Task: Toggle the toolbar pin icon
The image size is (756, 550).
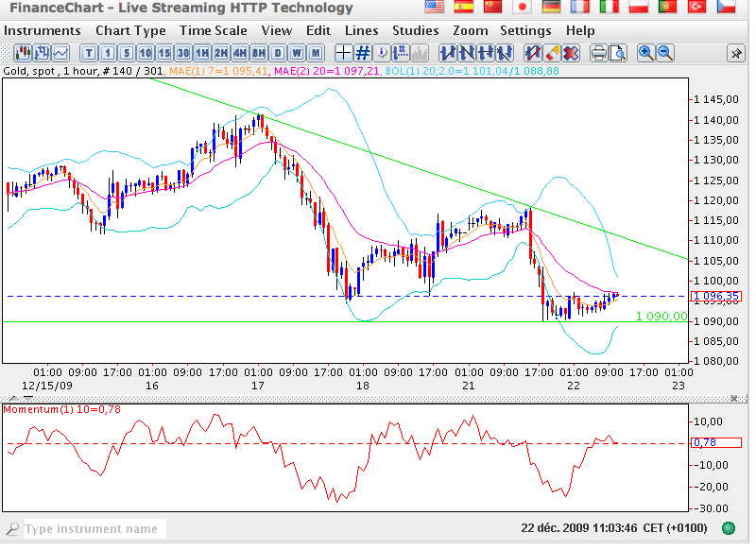Action: click(x=733, y=52)
